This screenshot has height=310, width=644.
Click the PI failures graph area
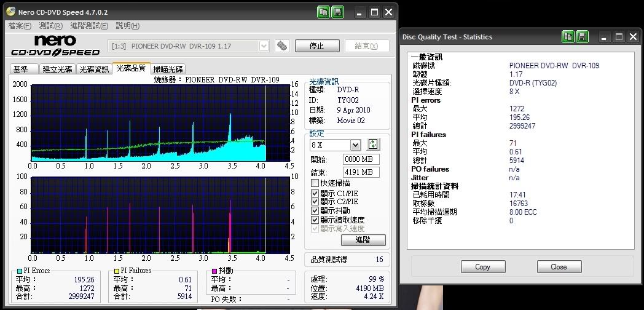click(x=160, y=215)
